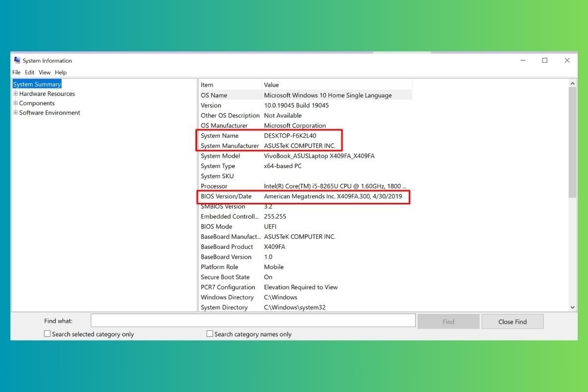The height and width of the screenshot is (392, 588).
Task: Open the File menu
Action: coord(16,72)
